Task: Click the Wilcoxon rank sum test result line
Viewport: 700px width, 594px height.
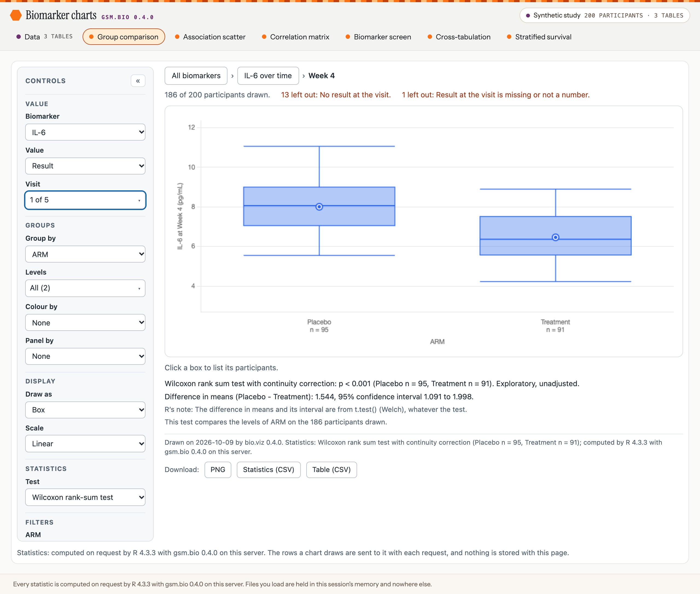Action: (x=372, y=383)
